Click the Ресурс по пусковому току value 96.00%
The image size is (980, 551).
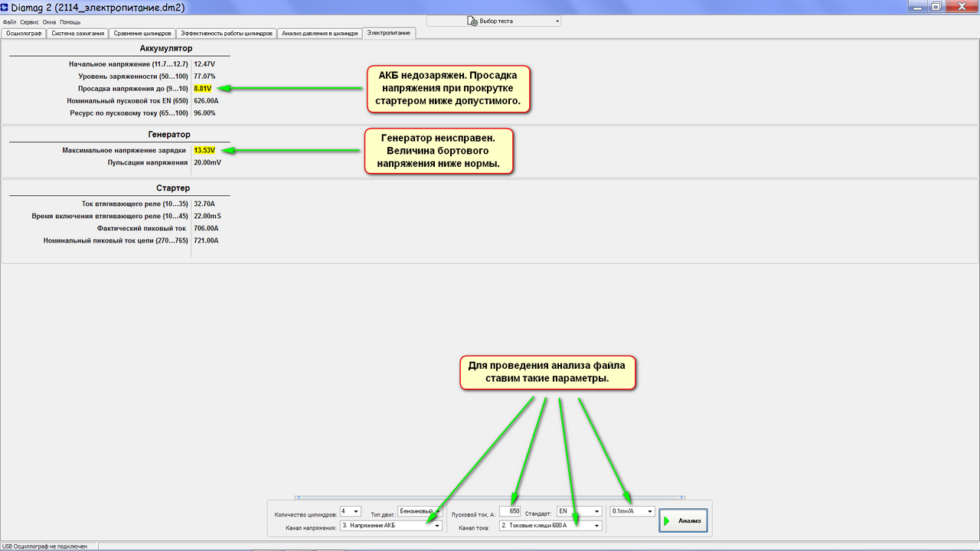click(x=204, y=113)
